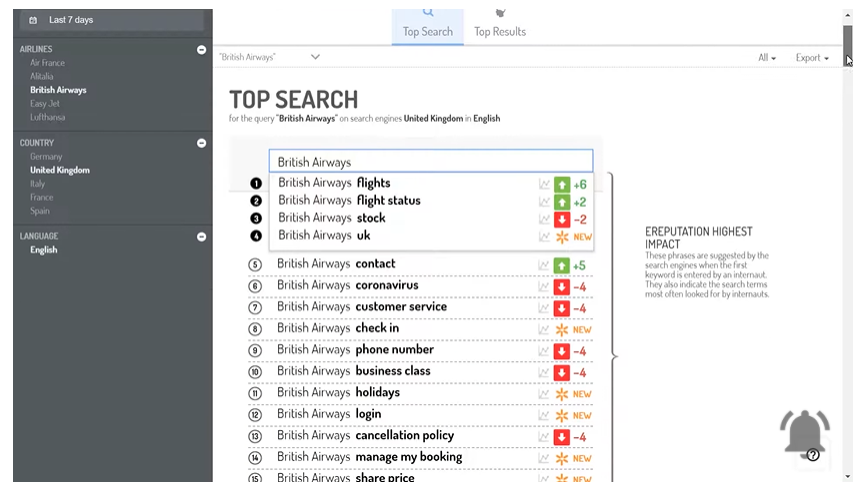Open trend chart icon for cancellation policy row
The height and width of the screenshot is (495, 866).
544,437
